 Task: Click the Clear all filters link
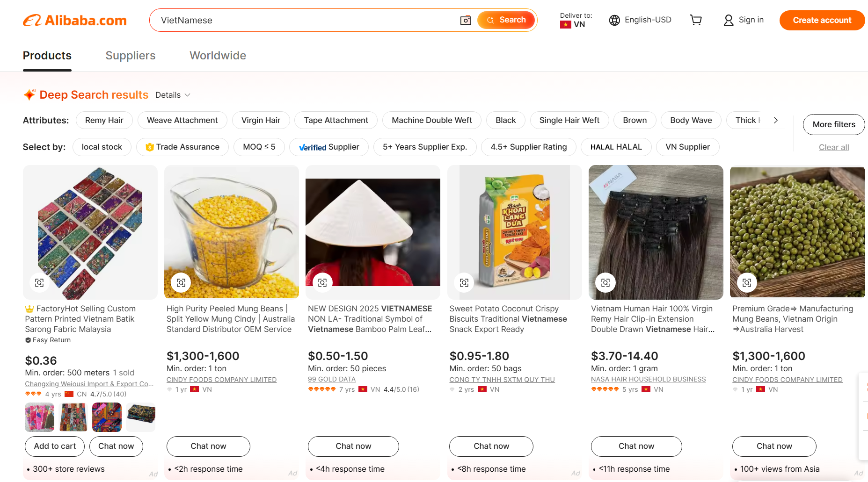(833, 147)
